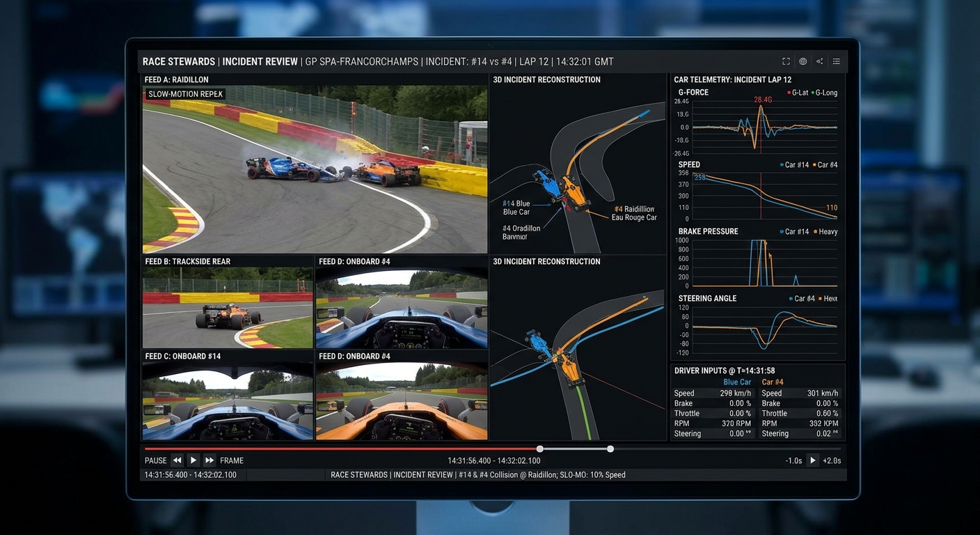Select the Feed B Trackside Rear video
The height and width of the screenshot is (535, 980).
(228, 308)
